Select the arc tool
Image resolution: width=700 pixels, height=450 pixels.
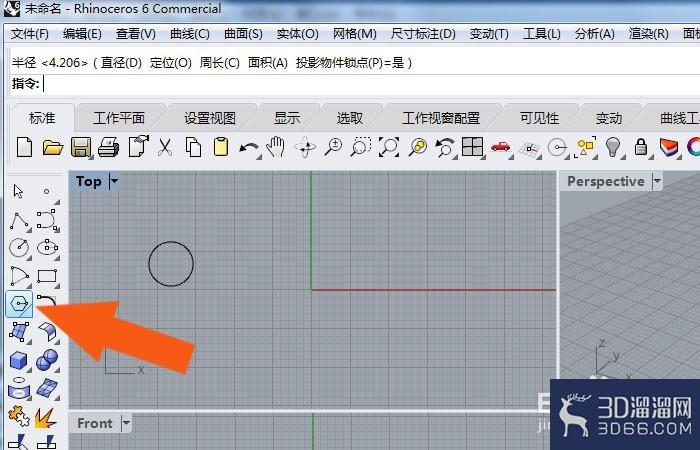(x=19, y=276)
